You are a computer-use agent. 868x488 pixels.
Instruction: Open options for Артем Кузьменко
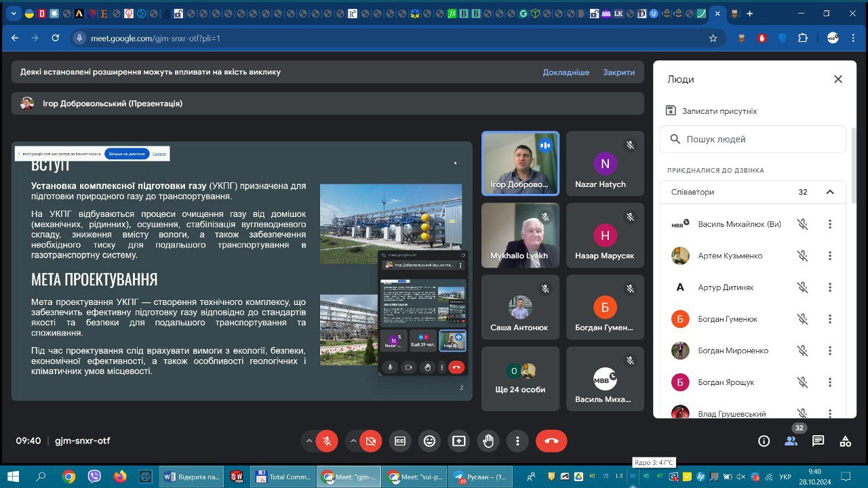click(x=829, y=256)
